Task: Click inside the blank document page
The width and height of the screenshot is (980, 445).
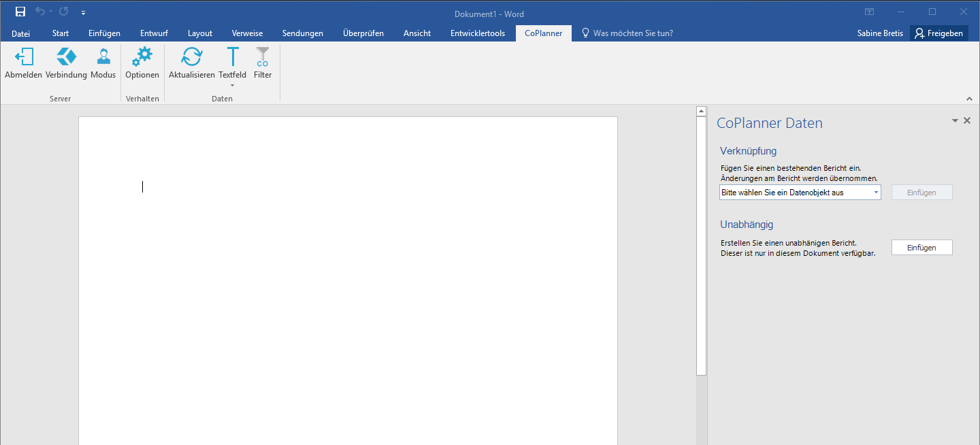Action: (x=348, y=280)
